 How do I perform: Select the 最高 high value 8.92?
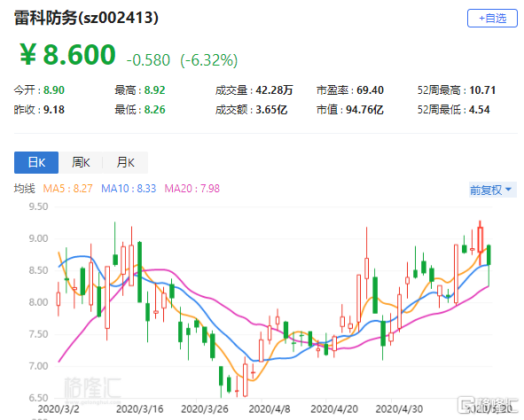pyautogui.click(x=155, y=90)
